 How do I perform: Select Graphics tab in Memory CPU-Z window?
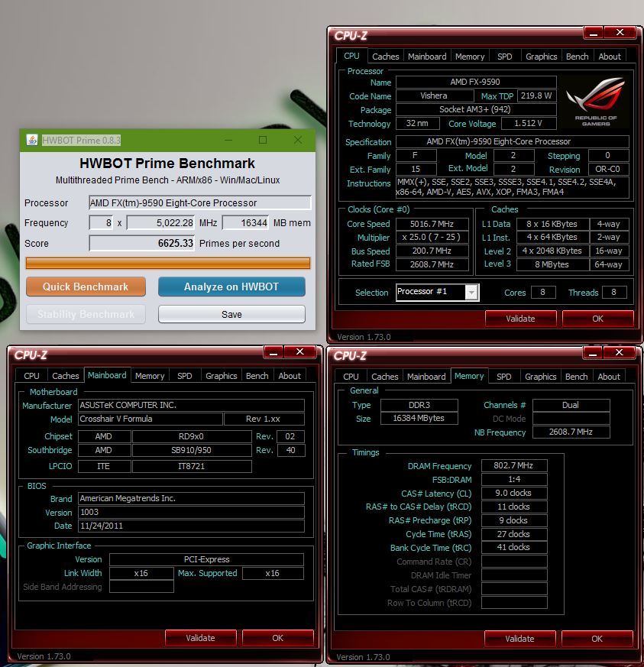[x=541, y=377]
